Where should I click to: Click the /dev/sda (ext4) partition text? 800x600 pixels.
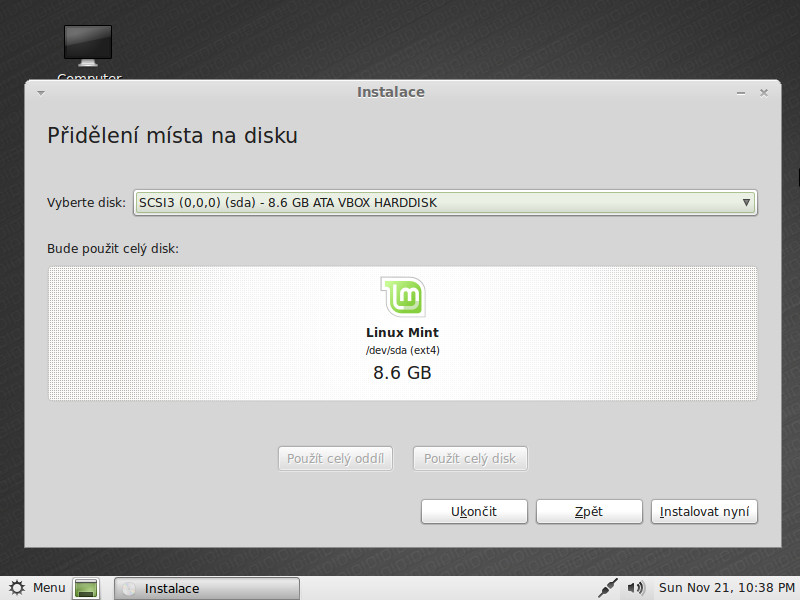coord(403,351)
